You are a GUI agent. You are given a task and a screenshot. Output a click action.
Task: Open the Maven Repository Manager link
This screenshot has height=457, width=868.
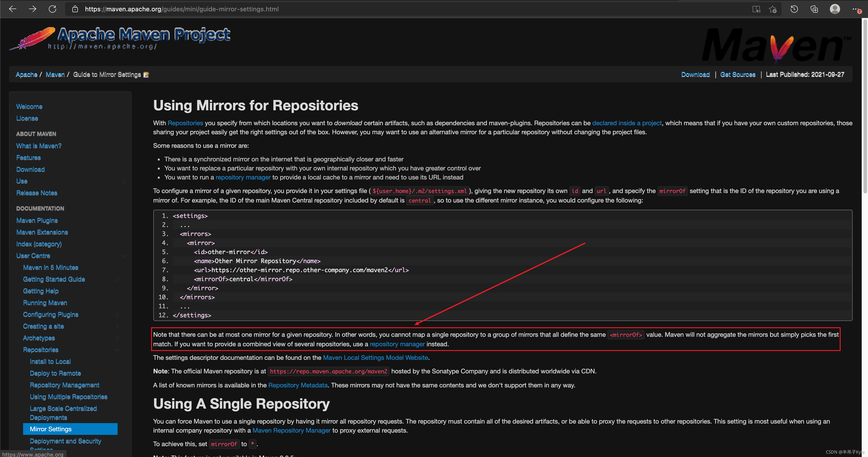click(292, 431)
